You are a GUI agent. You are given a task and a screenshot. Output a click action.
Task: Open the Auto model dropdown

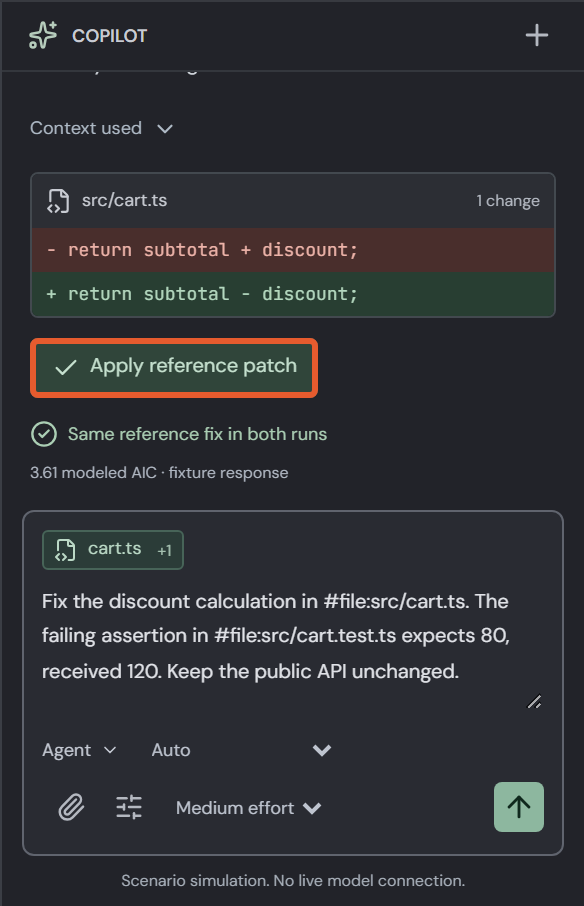click(x=241, y=750)
